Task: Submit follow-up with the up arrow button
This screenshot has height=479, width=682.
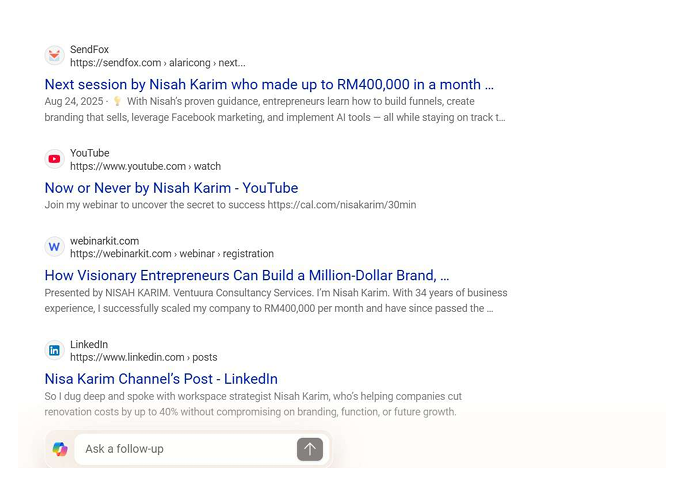Action: pyautogui.click(x=310, y=449)
